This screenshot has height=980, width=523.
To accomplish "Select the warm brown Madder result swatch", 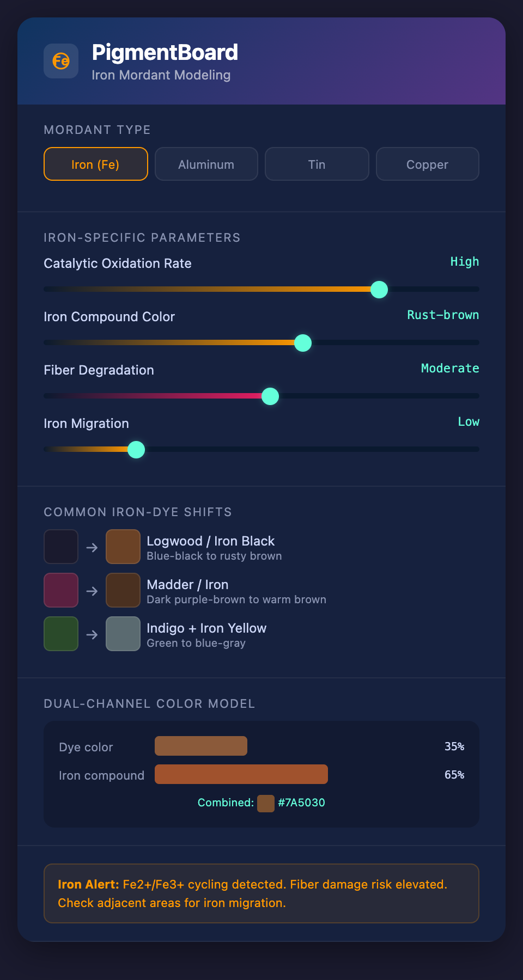I will pyautogui.click(x=123, y=590).
